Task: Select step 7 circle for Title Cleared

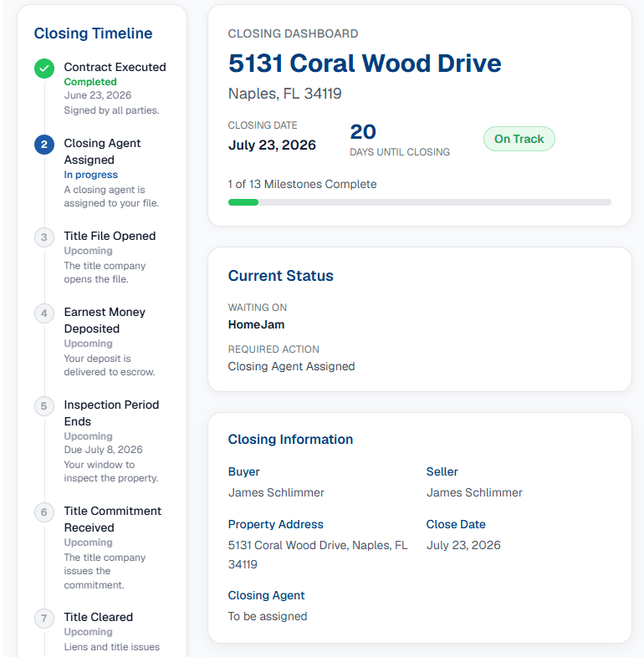Action: coord(44,619)
